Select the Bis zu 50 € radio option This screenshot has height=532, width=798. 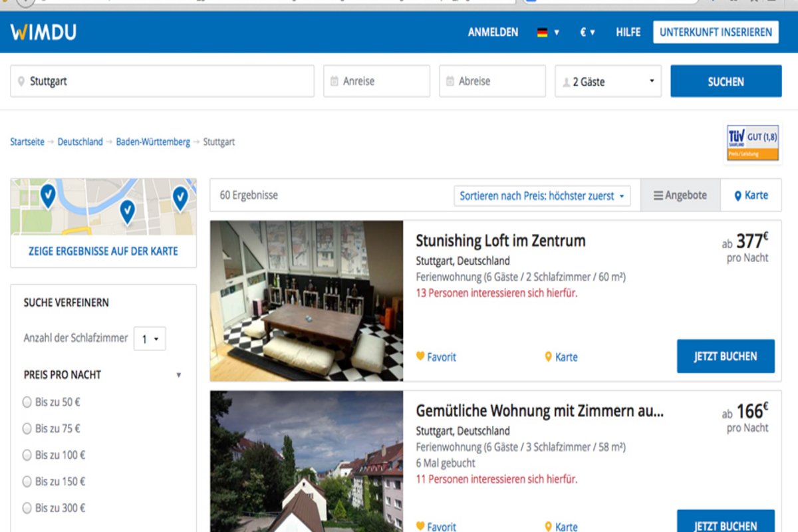(x=27, y=402)
